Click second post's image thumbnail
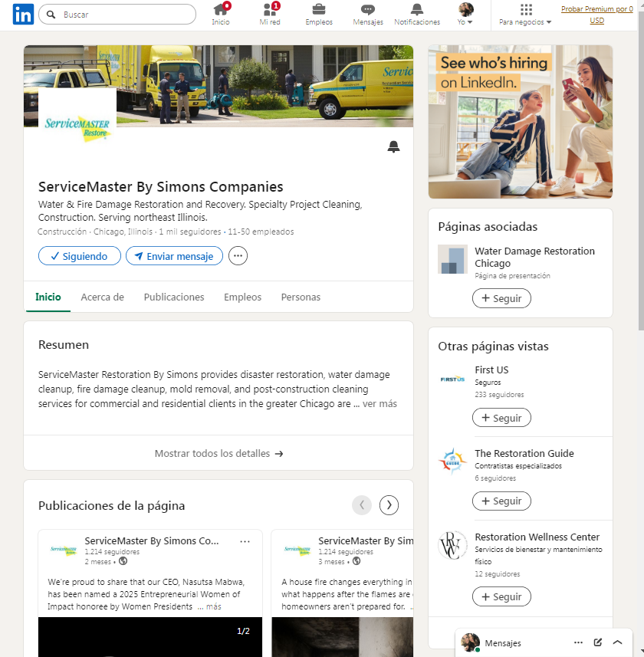Image resolution: width=644 pixels, height=657 pixels. [343, 637]
